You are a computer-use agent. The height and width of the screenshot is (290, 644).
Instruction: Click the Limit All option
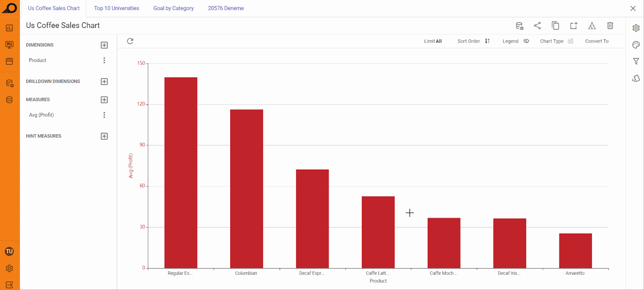[433, 41]
